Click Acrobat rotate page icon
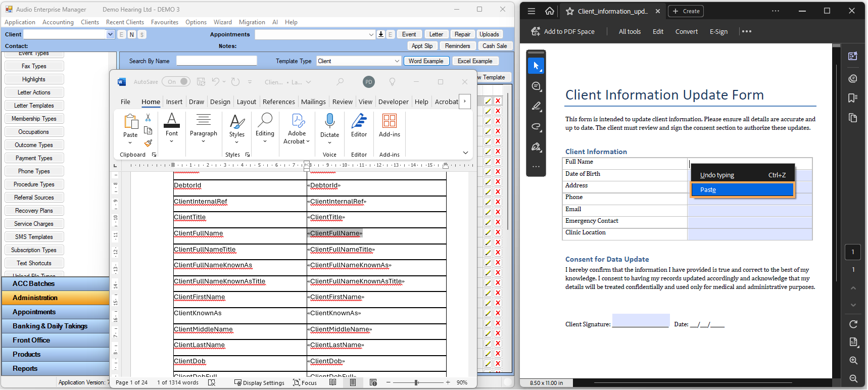Screen dimensions: 868x390 click(853, 324)
